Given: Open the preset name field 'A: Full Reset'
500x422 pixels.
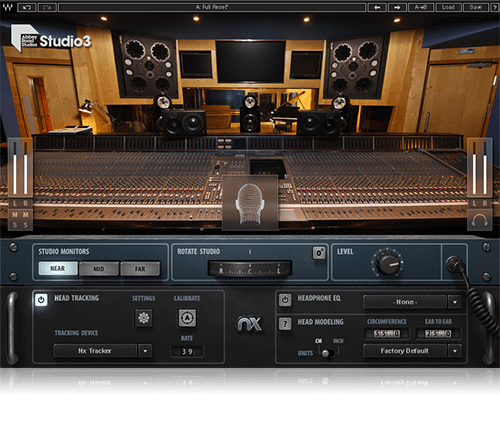Looking at the screenshot, I should [x=212, y=7].
